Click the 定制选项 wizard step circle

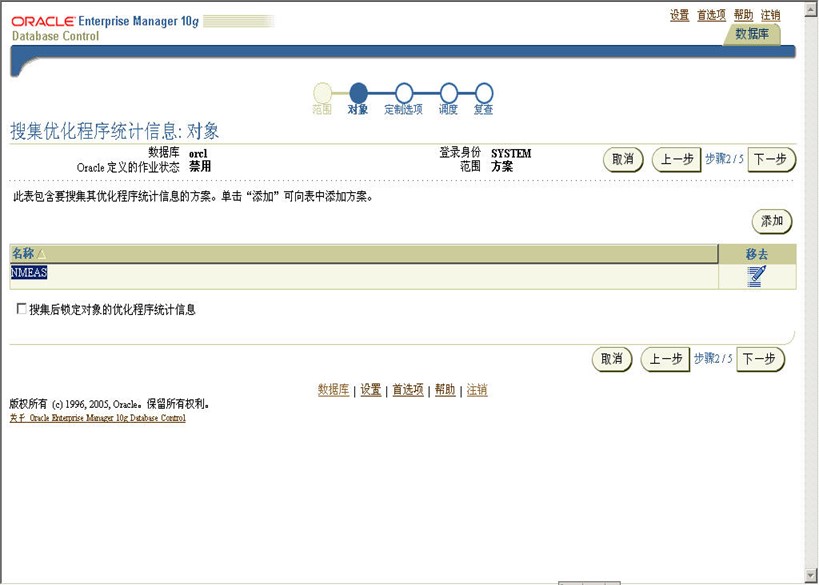pos(404,93)
